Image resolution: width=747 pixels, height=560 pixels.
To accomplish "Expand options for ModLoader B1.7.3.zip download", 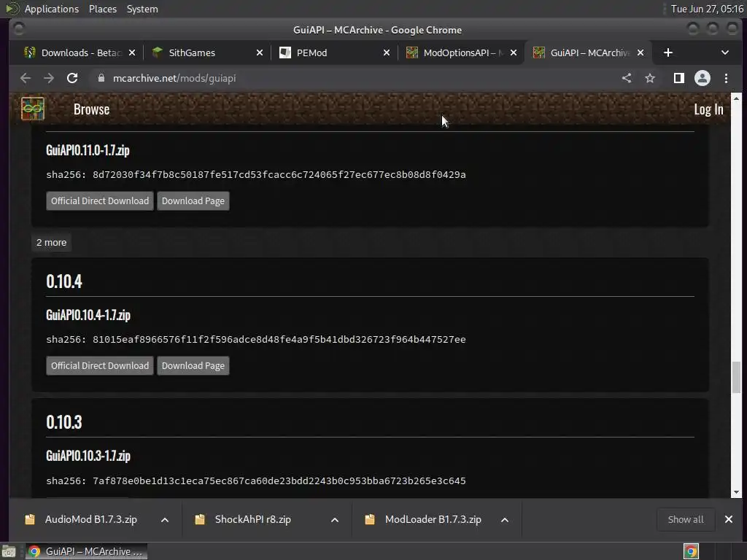I will tap(505, 520).
